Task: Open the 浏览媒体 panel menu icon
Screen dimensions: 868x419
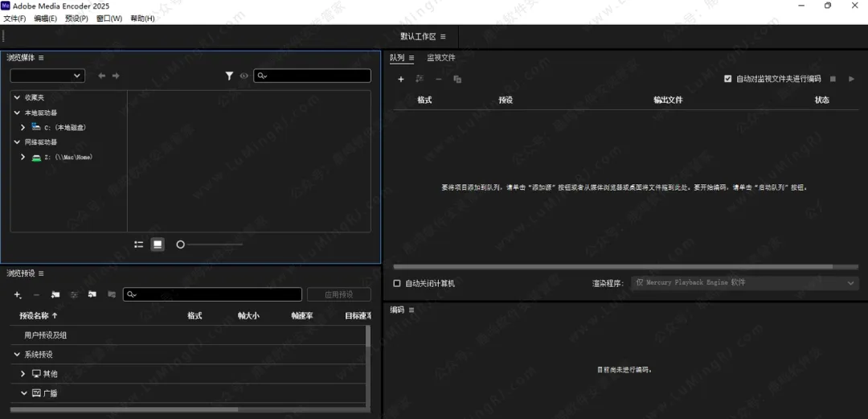Action: coord(41,58)
